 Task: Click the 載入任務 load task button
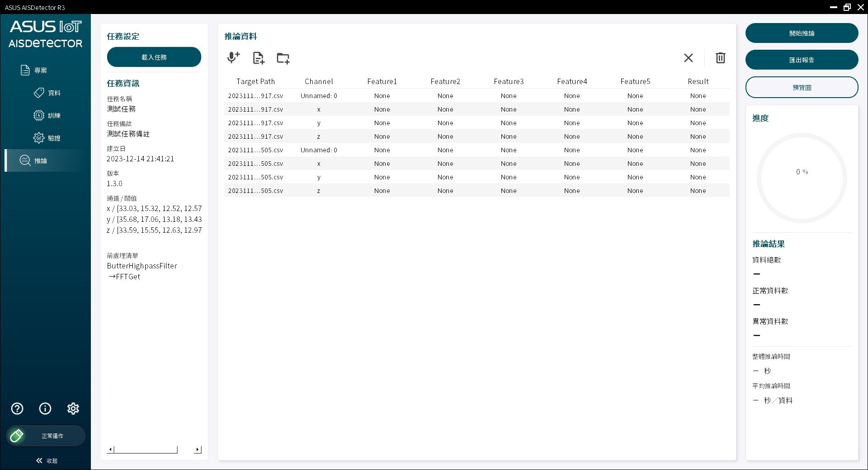pyautogui.click(x=154, y=57)
